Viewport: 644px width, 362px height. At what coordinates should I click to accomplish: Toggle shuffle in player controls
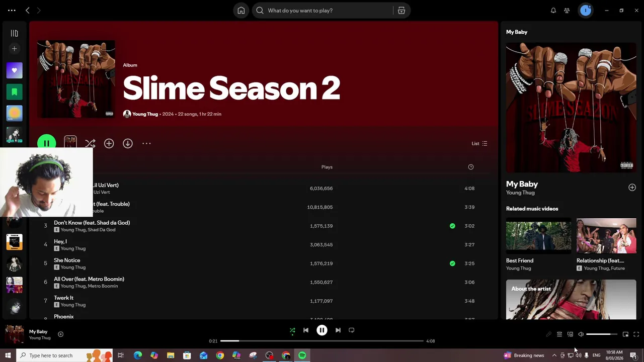tap(292, 330)
